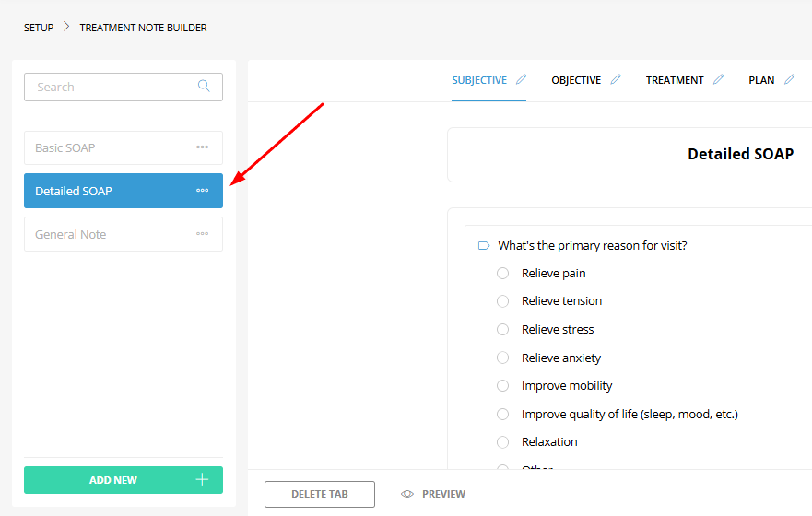Image resolution: width=812 pixels, height=516 pixels.
Task: Edit the Subjective tab pencil icon
Action: coord(521,80)
